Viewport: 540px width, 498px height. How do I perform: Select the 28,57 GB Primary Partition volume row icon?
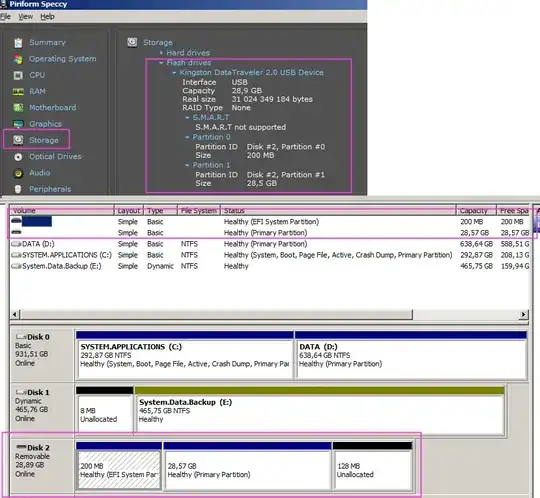click(16, 232)
